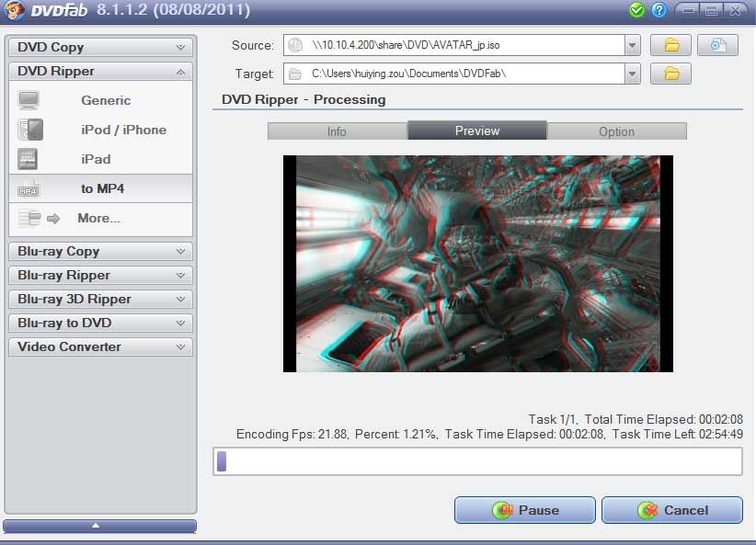The width and height of the screenshot is (756, 545).
Task: Click the Generic monitor profile icon
Action: click(29, 100)
